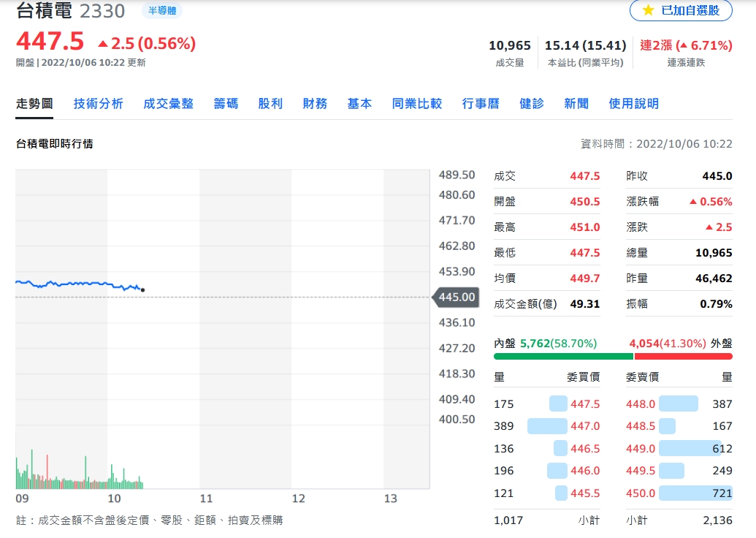
Task: Click ask price 448.0
Action: pyautogui.click(x=641, y=403)
